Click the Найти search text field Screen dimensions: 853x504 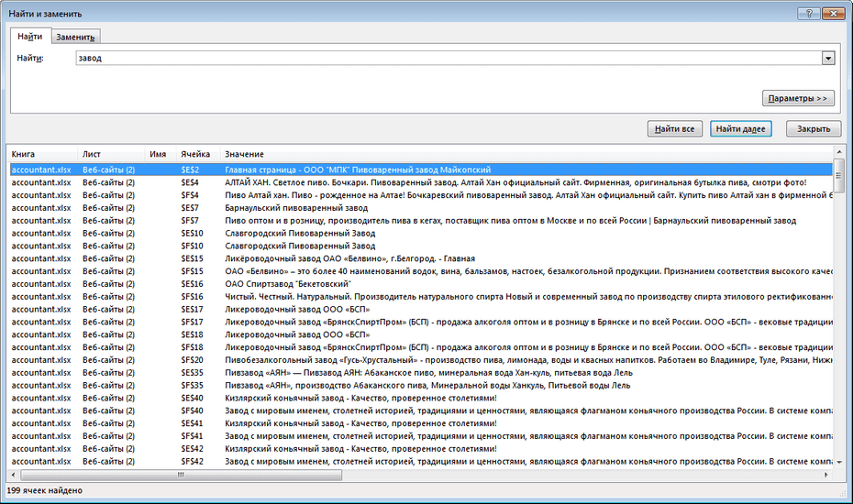pos(449,58)
